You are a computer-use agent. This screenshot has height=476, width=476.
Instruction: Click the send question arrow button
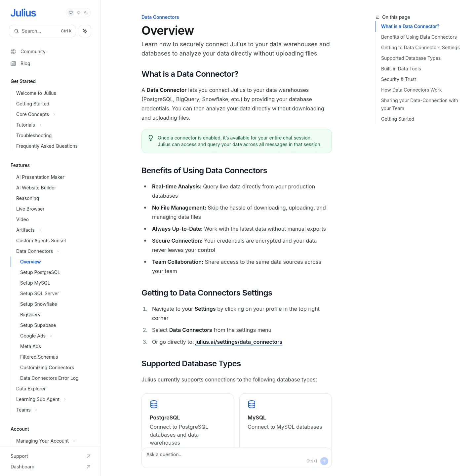pos(324,461)
